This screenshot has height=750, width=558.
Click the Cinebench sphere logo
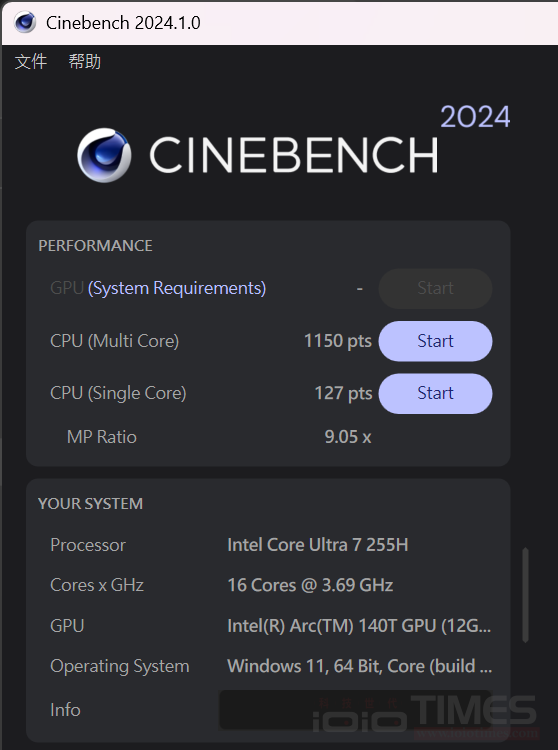coord(104,155)
